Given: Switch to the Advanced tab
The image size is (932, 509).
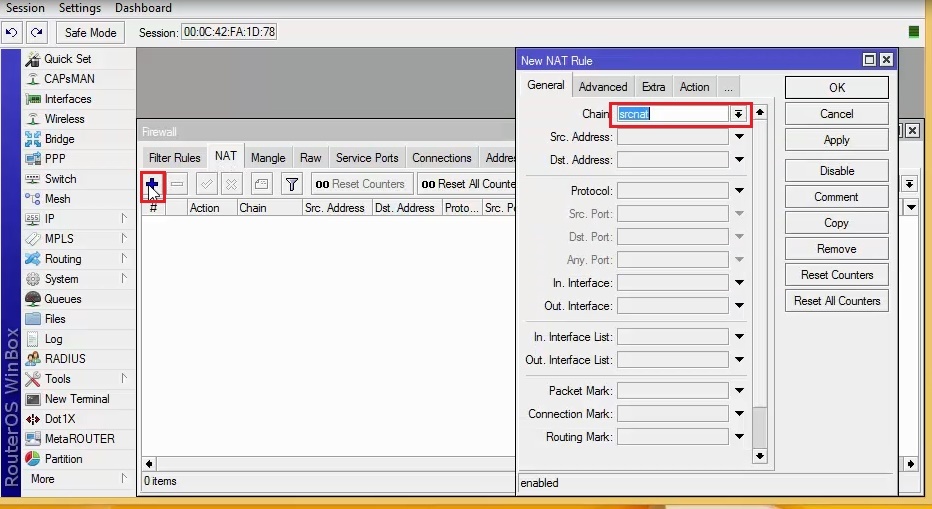Looking at the screenshot, I should (603, 87).
